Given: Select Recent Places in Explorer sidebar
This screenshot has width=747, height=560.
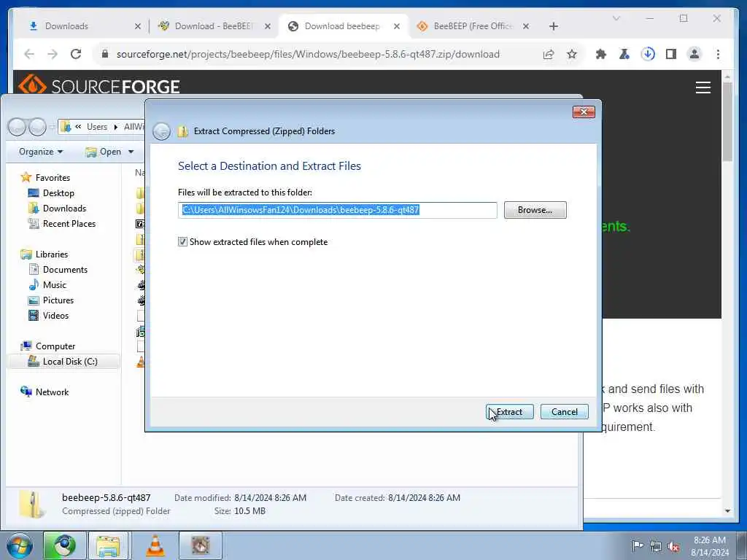Looking at the screenshot, I should [69, 223].
